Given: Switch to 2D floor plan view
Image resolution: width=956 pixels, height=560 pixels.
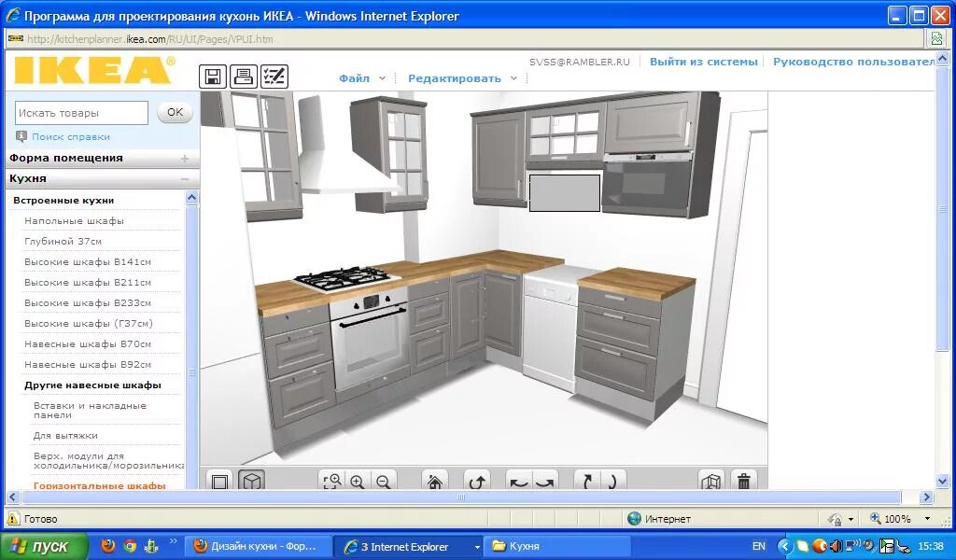Looking at the screenshot, I should coord(220,482).
